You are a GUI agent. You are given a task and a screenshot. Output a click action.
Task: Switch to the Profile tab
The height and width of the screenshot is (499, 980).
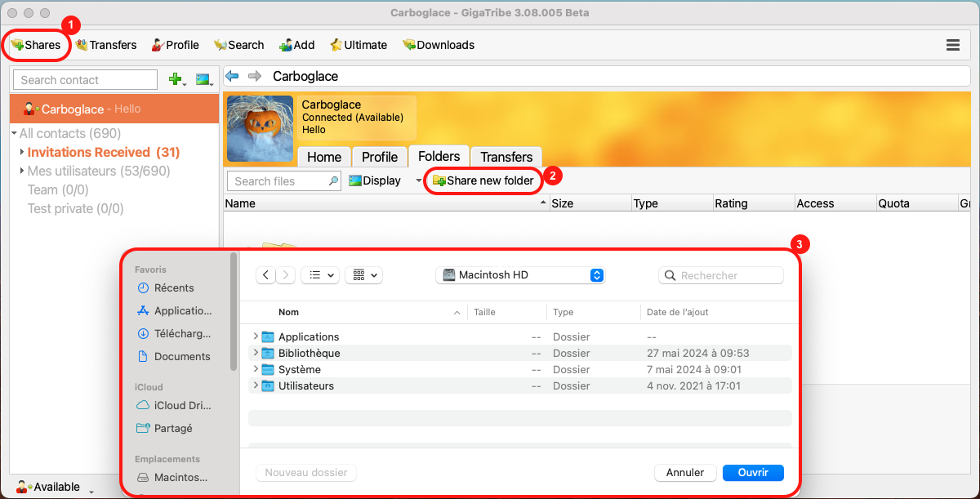[x=379, y=157]
